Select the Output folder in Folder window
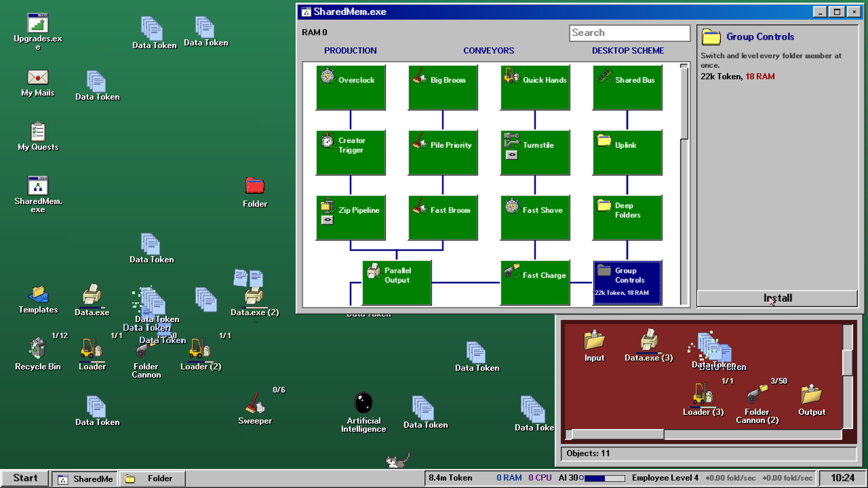868x488 pixels. pos(811,400)
